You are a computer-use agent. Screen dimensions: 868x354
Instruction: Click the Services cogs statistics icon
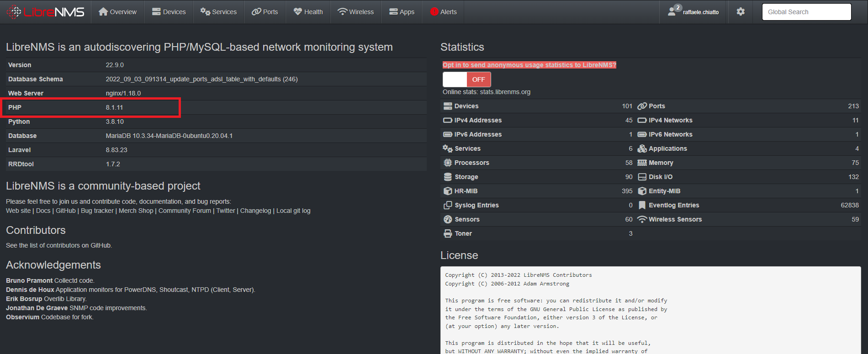(448, 148)
